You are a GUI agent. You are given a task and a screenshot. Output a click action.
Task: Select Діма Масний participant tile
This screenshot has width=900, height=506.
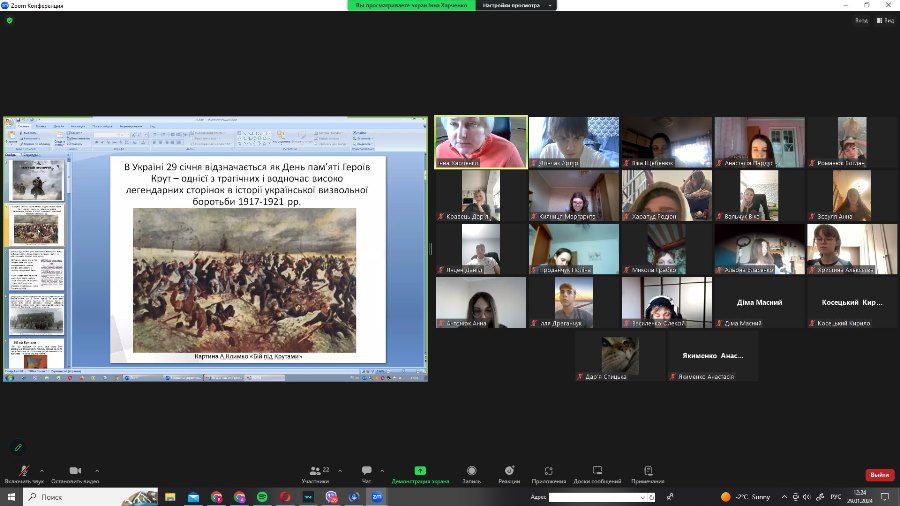point(759,302)
